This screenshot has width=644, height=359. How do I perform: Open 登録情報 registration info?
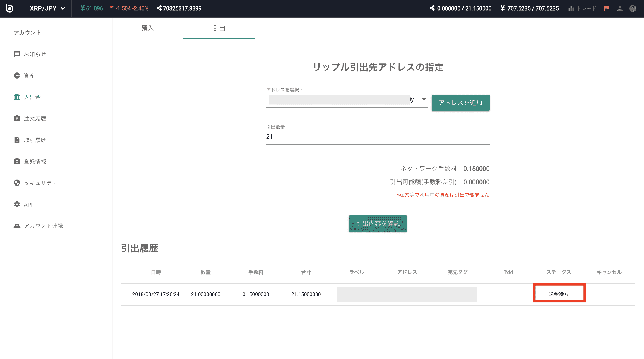[35, 161]
